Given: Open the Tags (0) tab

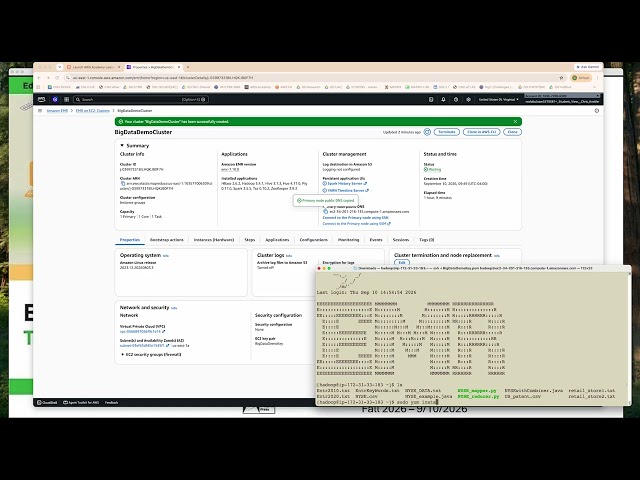Looking at the screenshot, I should (x=427, y=240).
